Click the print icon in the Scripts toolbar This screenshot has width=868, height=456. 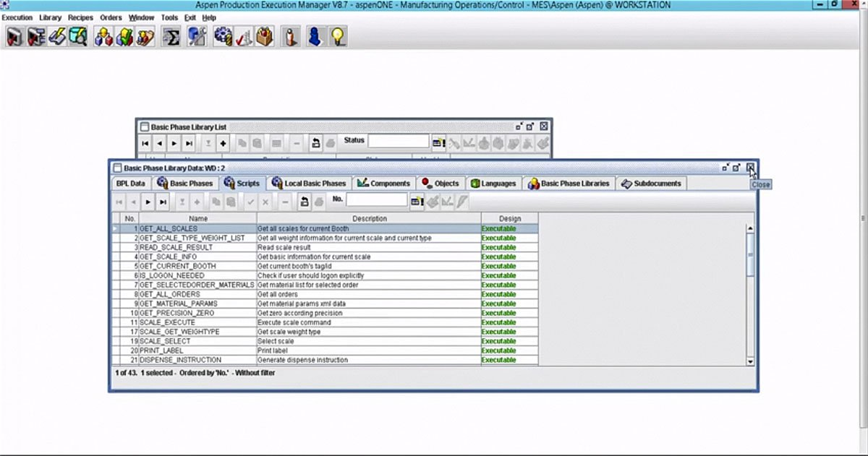[x=319, y=202]
